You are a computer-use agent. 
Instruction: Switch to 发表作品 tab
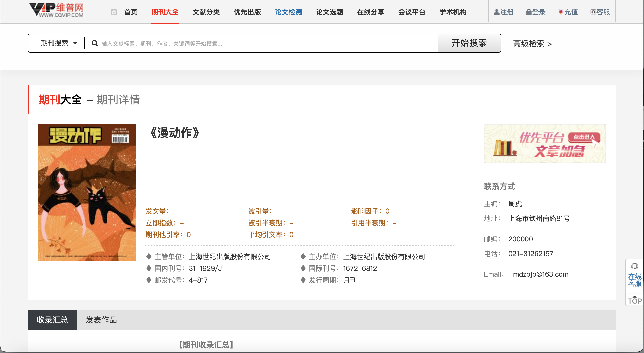point(101,319)
